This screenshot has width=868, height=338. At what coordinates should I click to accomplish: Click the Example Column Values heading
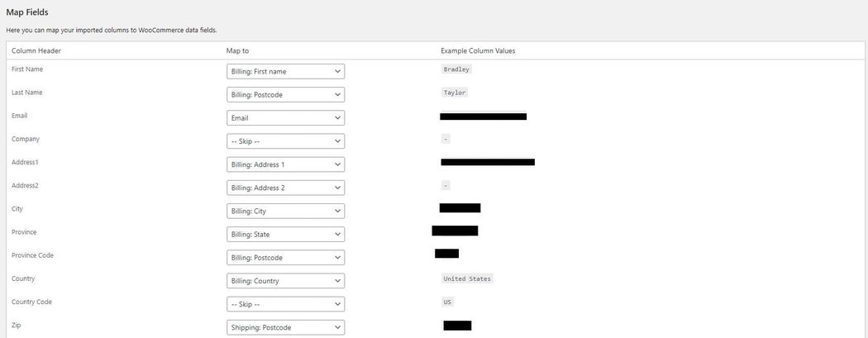coord(479,51)
